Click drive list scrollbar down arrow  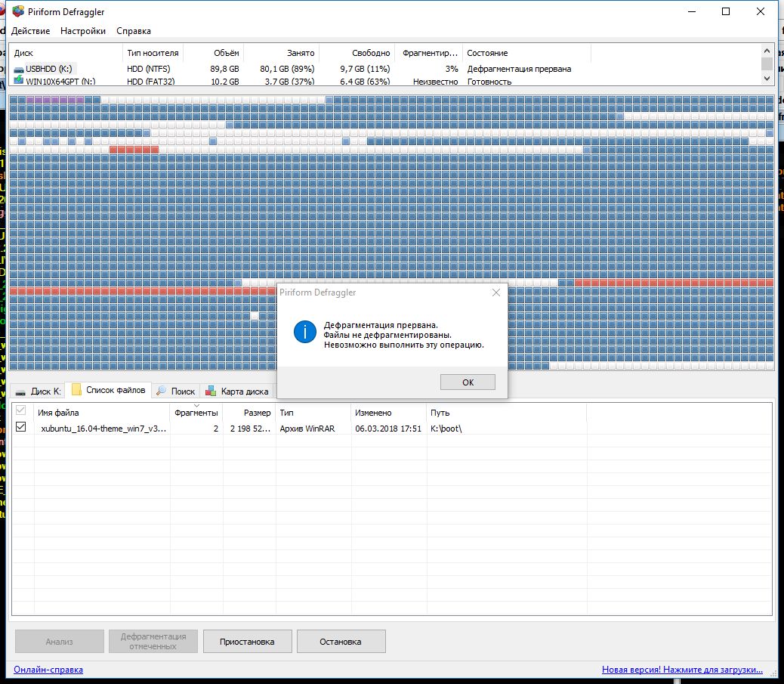coord(767,78)
